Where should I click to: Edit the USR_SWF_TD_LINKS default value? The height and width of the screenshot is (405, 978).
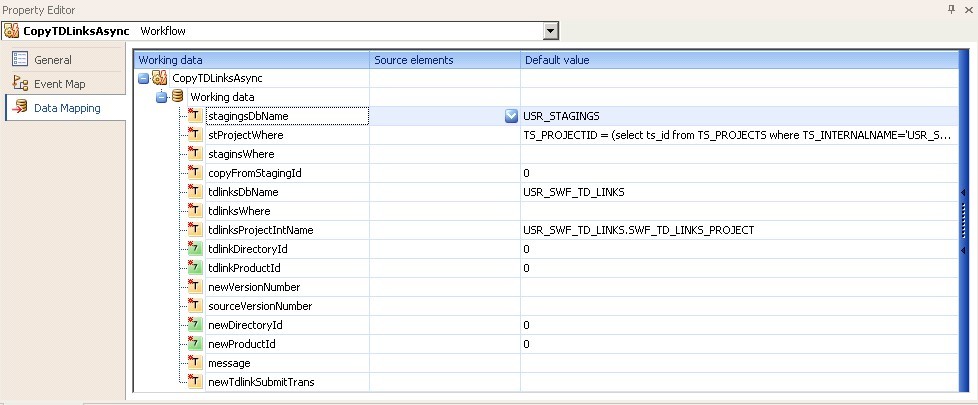739,192
